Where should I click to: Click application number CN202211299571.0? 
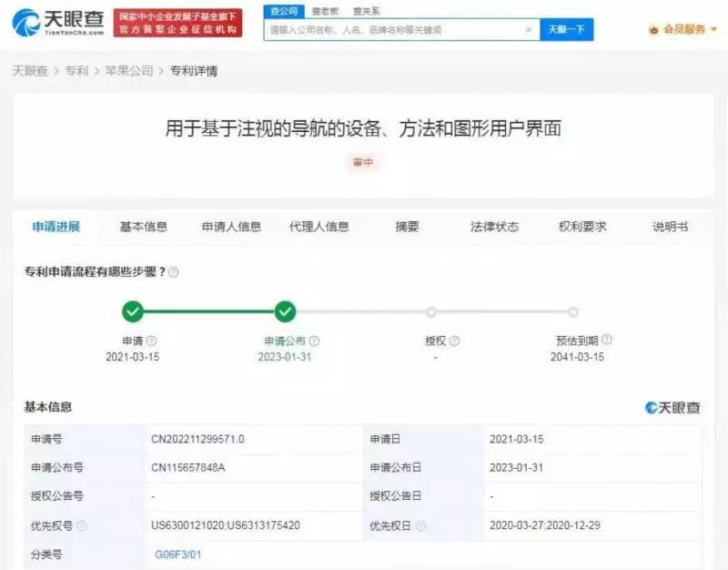click(x=197, y=439)
